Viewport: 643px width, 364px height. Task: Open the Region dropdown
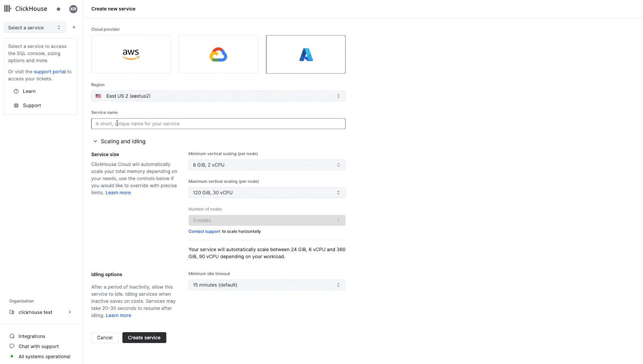(x=218, y=96)
